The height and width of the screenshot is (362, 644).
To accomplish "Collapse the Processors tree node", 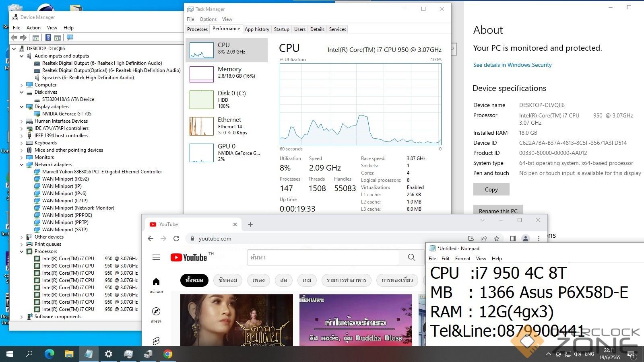I will [22, 251].
